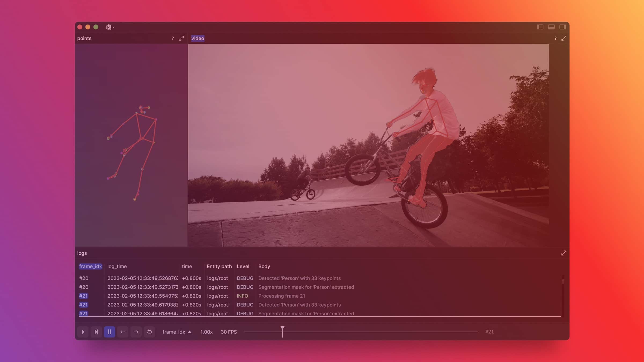Click the 30 FPS value
644x362 pixels.
[x=229, y=332]
